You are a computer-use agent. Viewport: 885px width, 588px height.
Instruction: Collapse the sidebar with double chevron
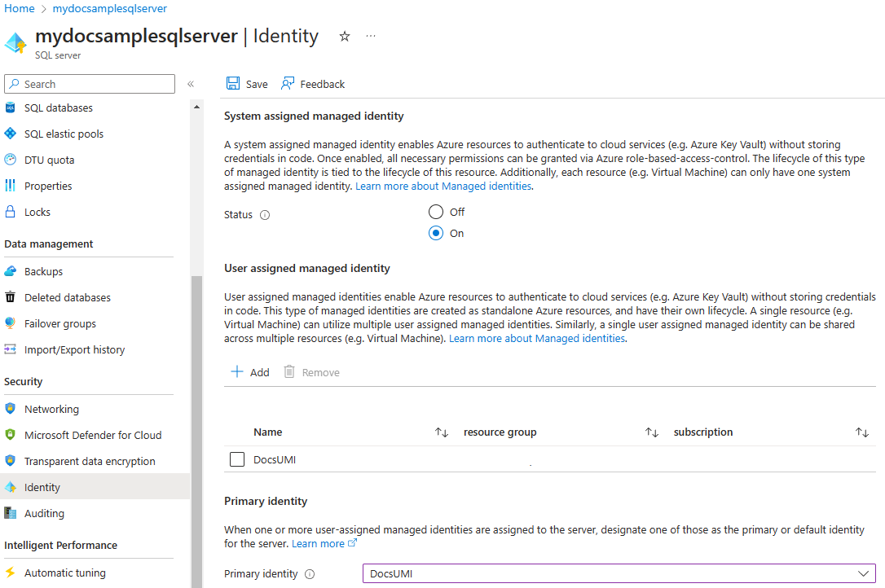(191, 84)
